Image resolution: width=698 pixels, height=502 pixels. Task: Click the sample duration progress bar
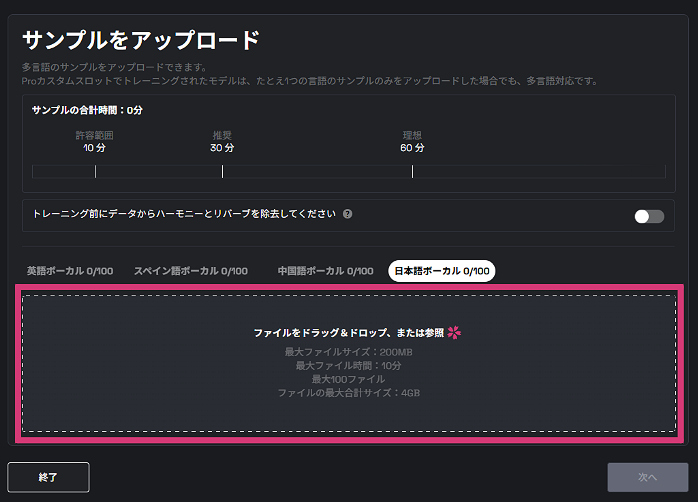coord(320,172)
